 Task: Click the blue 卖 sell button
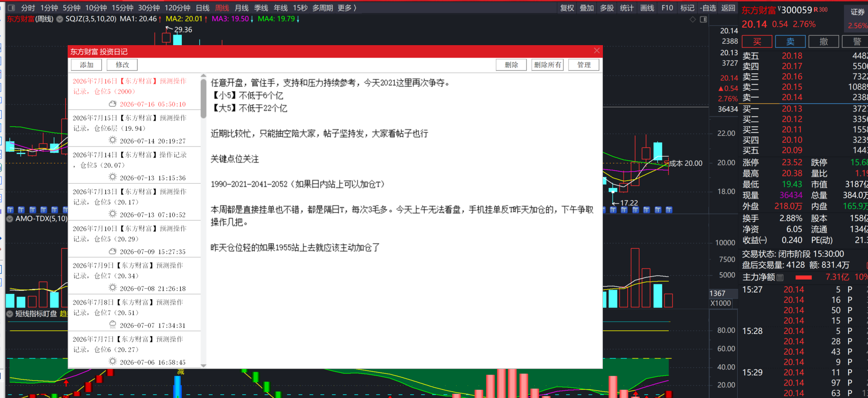790,41
